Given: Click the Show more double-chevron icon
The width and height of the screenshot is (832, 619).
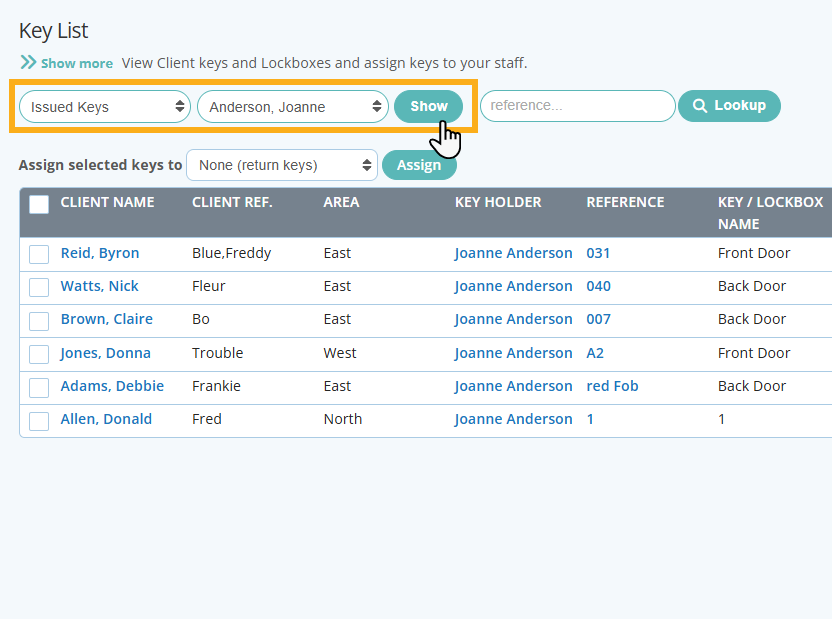Looking at the screenshot, I should click(x=28, y=63).
